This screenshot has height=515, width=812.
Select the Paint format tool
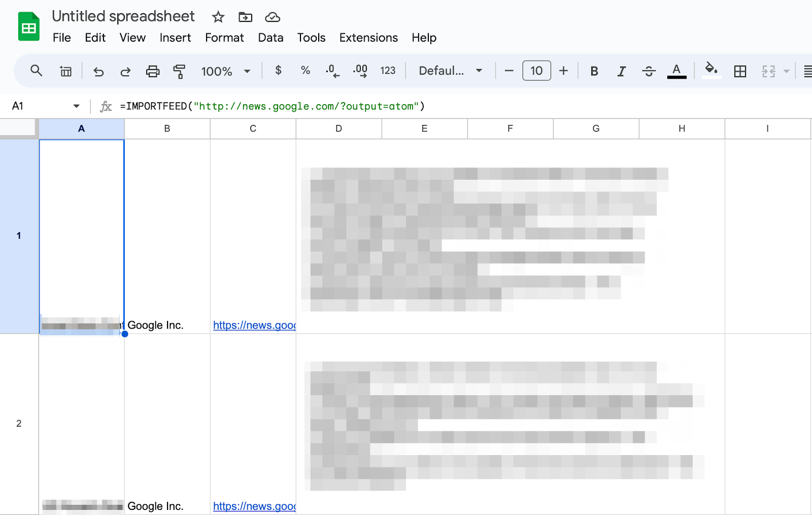click(179, 71)
